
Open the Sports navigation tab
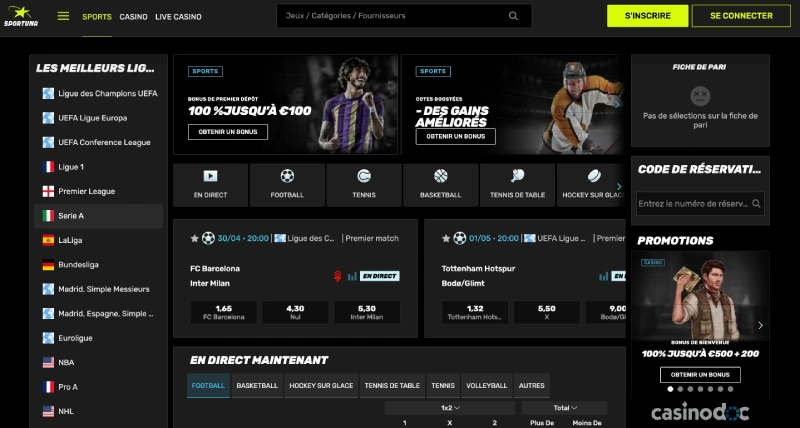click(97, 17)
